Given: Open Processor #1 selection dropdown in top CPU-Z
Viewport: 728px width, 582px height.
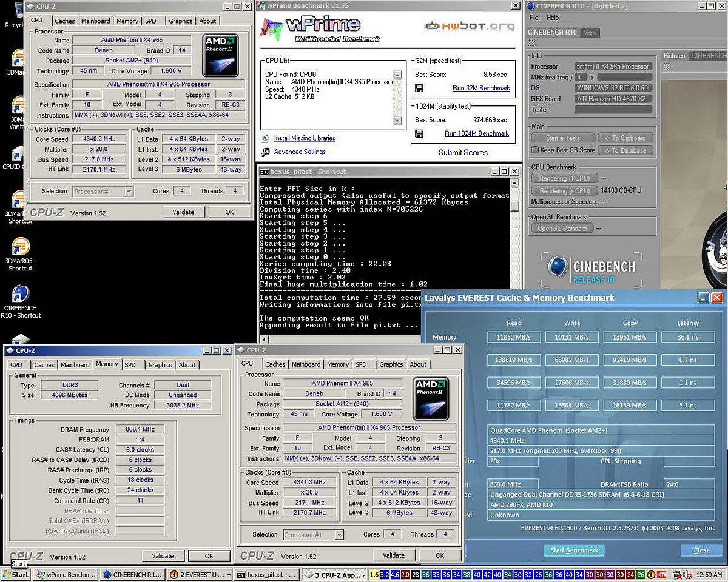Looking at the screenshot, I should click(103, 191).
